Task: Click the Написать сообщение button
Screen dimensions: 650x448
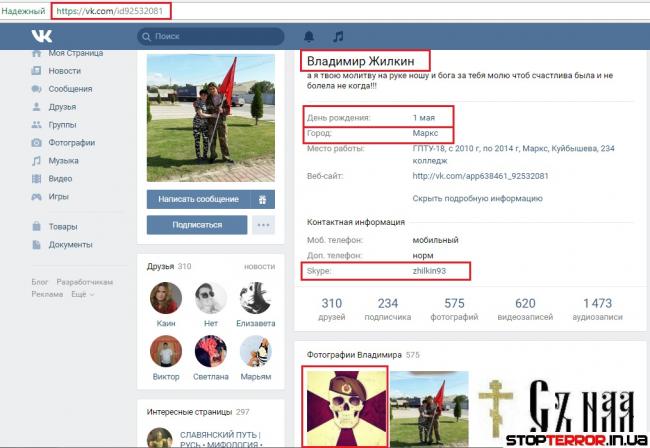Action: [199, 199]
